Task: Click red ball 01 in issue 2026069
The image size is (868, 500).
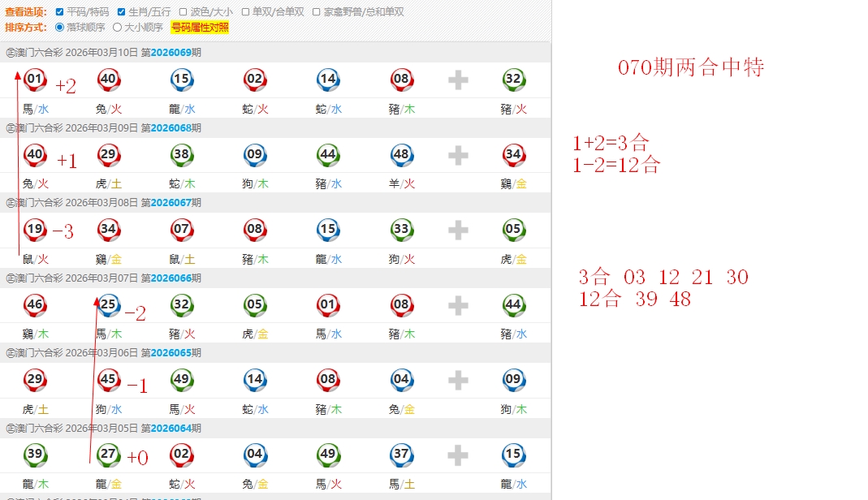Action: [35, 80]
